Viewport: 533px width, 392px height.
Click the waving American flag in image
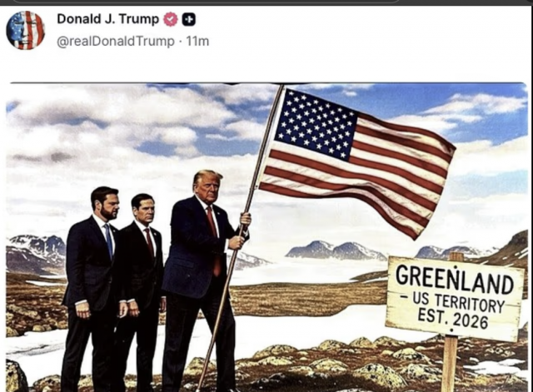coord(356,161)
